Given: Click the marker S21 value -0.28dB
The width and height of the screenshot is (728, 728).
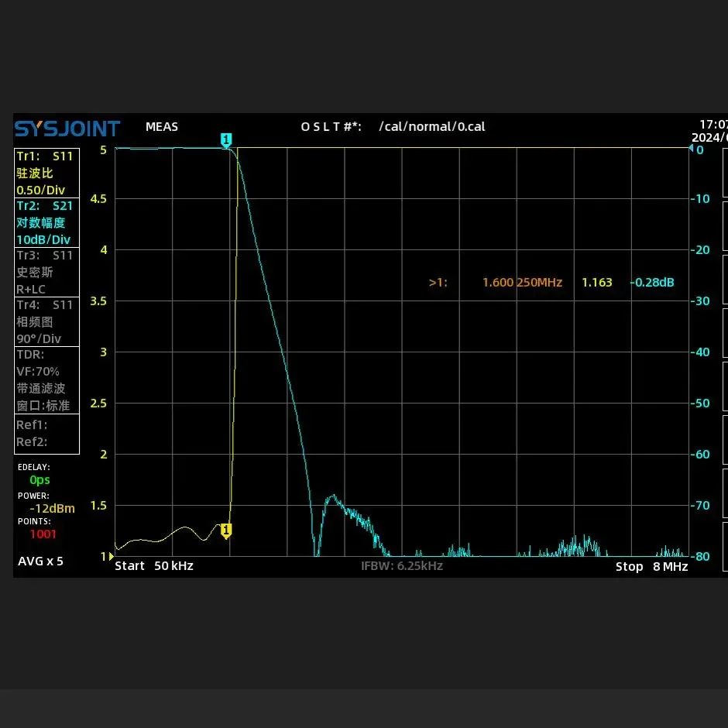Looking at the screenshot, I should click(x=652, y=282).
